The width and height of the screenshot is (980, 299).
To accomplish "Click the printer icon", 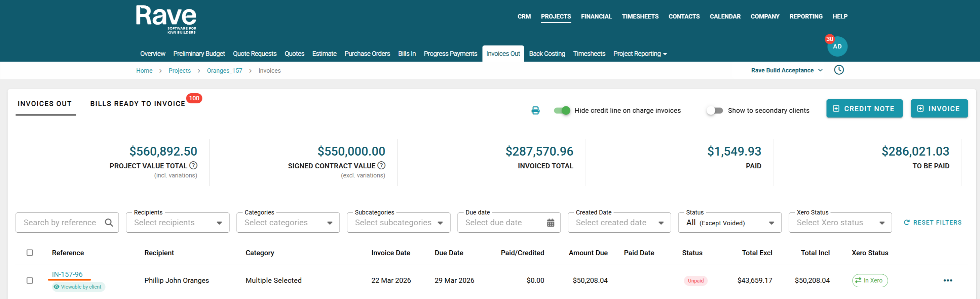I will [535, 110].
